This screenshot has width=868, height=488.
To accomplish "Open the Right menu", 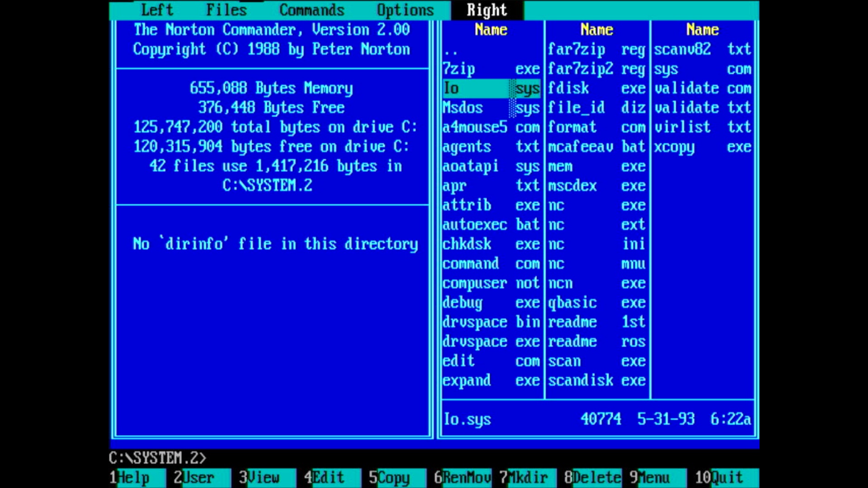I will [486, 10].
